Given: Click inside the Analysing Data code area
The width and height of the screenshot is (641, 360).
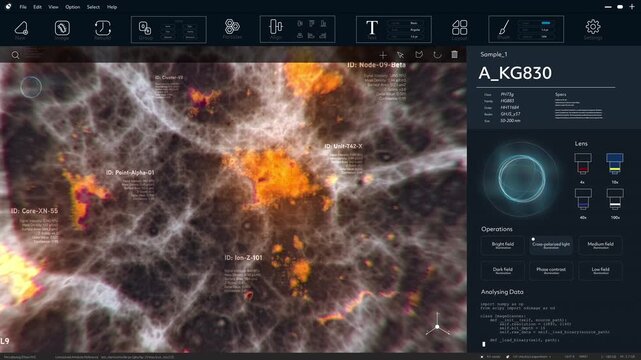Looking at the screenshot, I should tap(546, 323).
